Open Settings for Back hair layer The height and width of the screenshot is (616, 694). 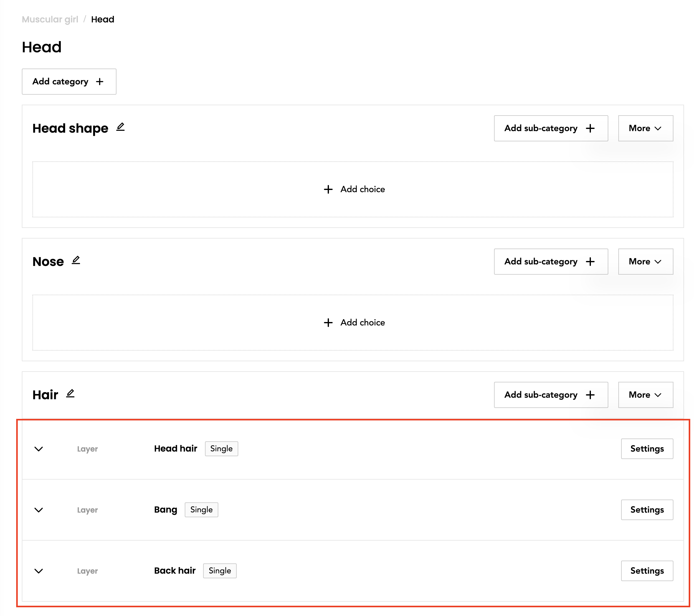pos(646,571)
